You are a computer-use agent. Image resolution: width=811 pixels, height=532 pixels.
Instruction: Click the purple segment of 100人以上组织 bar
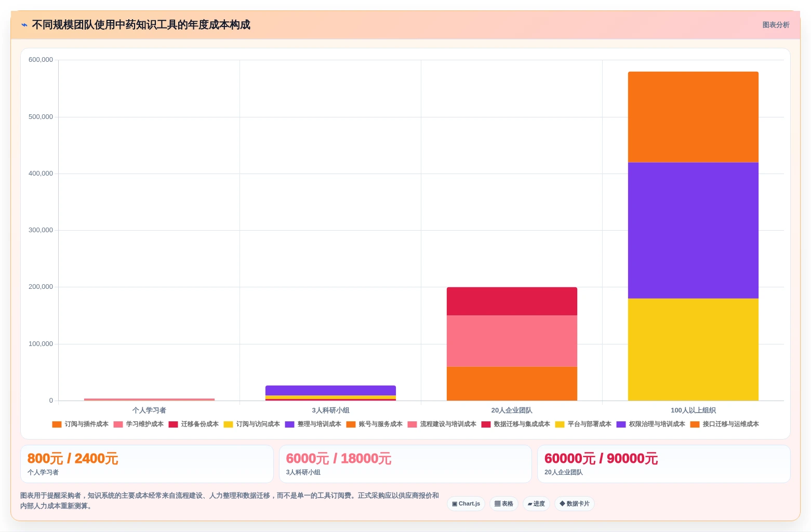click(693, 231)
